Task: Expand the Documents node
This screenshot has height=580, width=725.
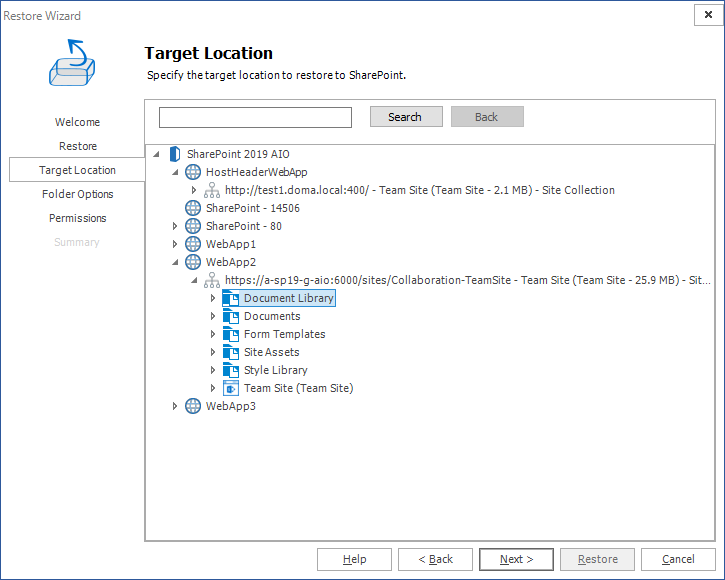Action: (213, 316)
